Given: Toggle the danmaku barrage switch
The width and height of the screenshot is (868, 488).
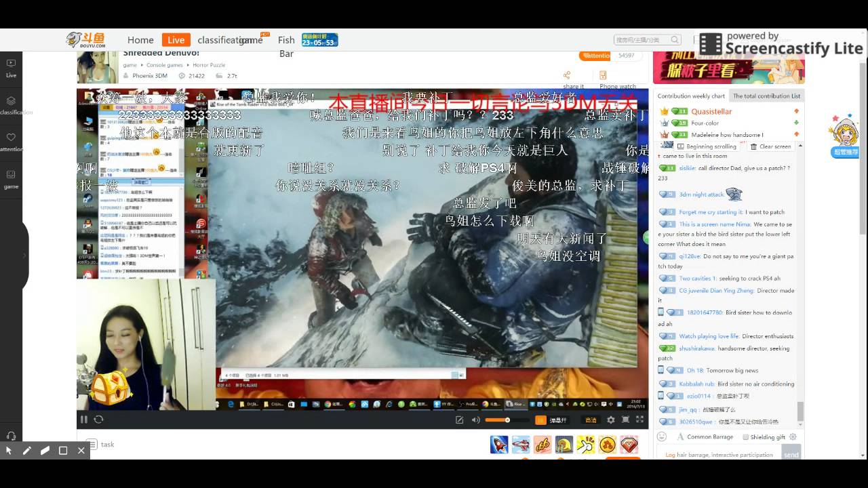Looking at the screenshot, I should [541, 420].
